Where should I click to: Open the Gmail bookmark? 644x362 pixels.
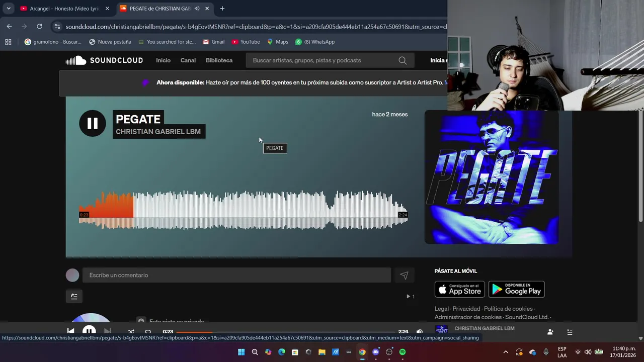(213, 42)
